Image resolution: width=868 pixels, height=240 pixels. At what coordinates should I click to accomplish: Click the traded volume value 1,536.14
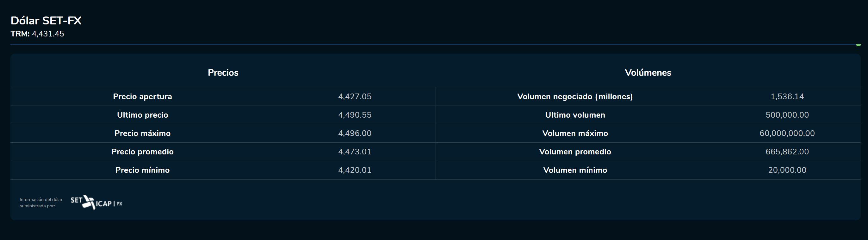tap(787, 97)
